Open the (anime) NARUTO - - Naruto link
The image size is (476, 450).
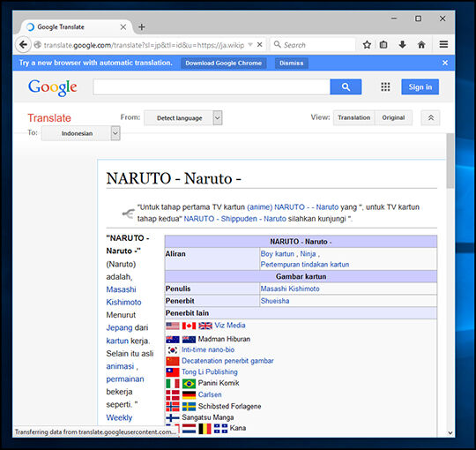(x=293, y=207)
